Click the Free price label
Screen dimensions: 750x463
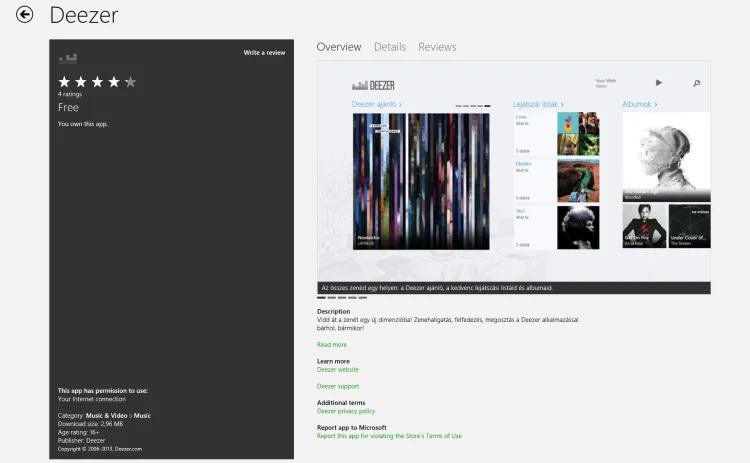(x=68, y=108)
